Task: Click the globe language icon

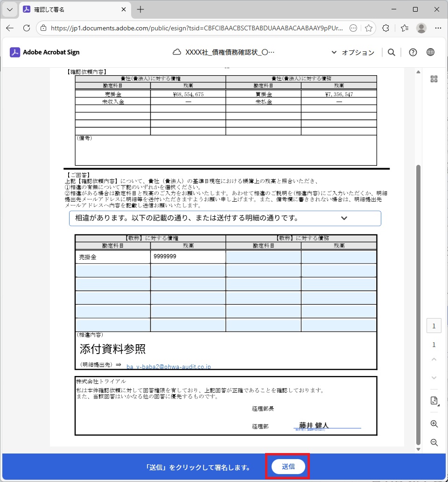Action: point(430,52)
